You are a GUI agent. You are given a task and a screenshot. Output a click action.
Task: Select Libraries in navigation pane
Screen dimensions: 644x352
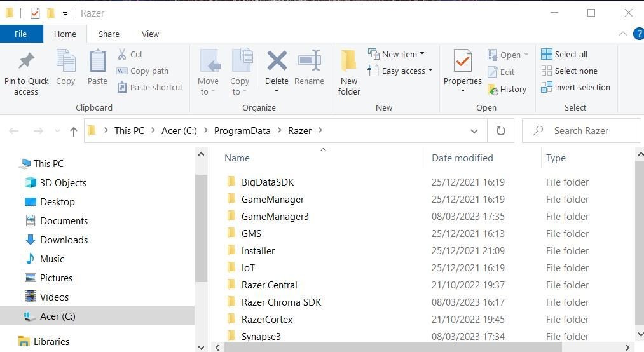(51, 341)
